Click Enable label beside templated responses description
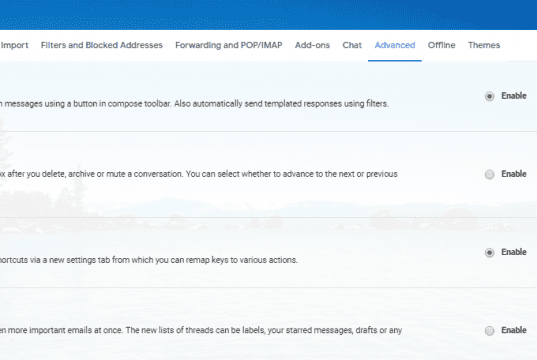The image size is (537, 360). pos(514,96)
